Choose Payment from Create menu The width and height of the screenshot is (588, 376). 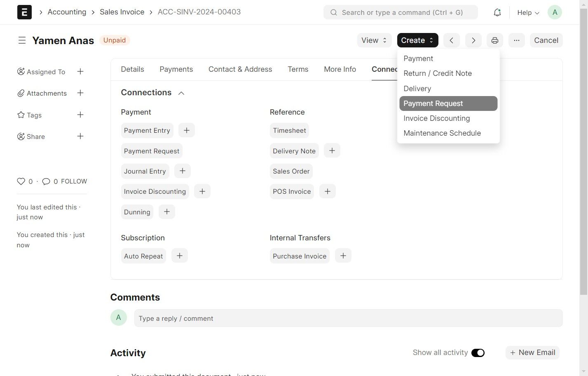click(x=448, y=59)
